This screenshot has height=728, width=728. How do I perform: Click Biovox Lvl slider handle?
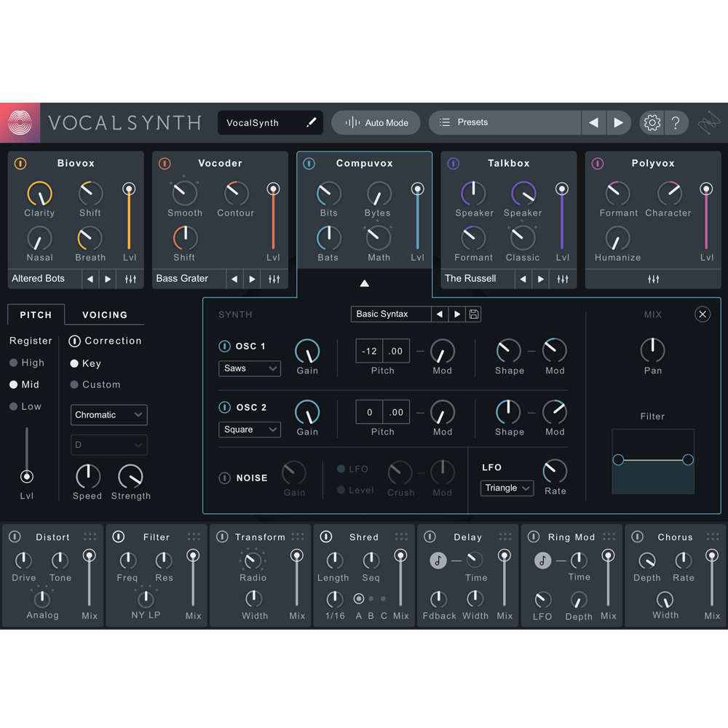tap(129, 189)
